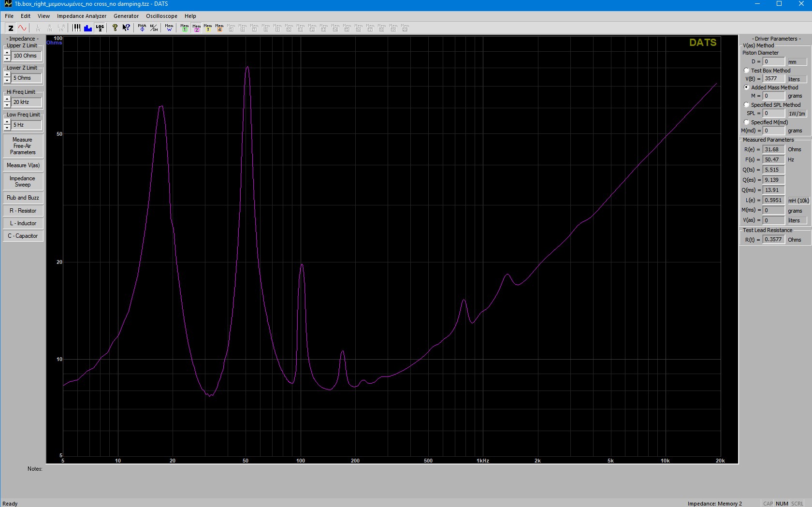
Task: Click the R(t) test lead value 0.3577
Action: click(773, 239)
